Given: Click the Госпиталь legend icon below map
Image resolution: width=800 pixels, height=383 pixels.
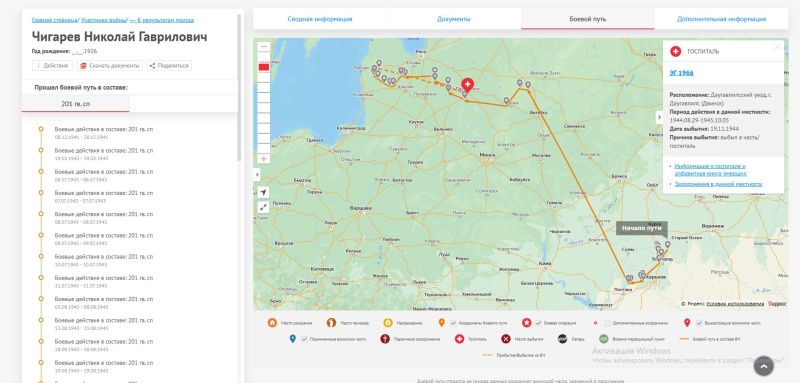Looking at the screenshot, I should 459,339.
